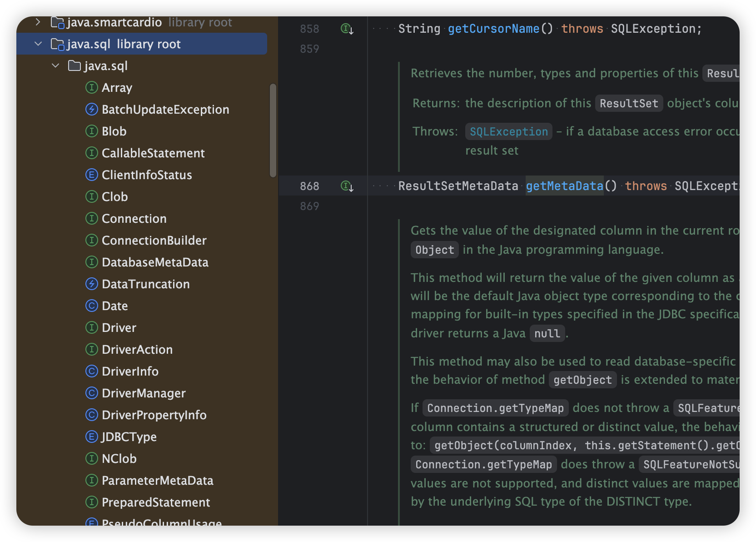This screenshot has width=756, height=542.
Task: Select Date class in the tree
Action: click(x=114, y=306)
